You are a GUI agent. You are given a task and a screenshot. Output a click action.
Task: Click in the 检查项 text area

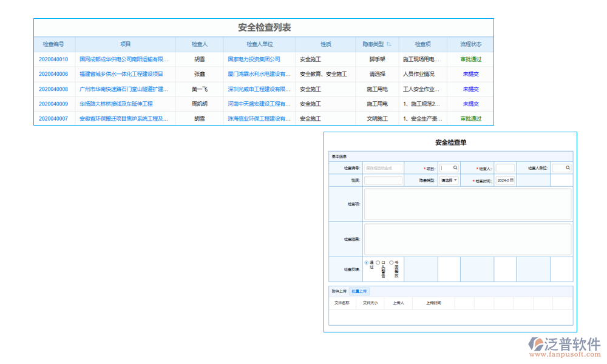pos(467,204)
